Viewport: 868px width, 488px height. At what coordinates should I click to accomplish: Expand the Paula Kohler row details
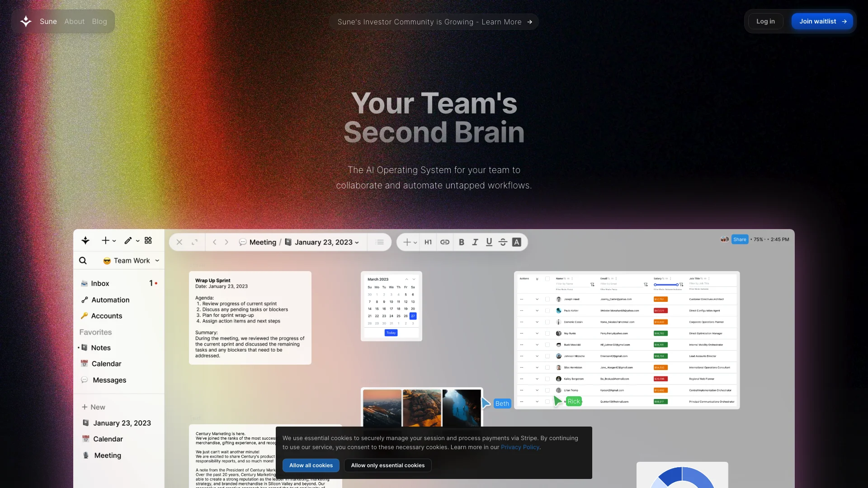[537, 310]
